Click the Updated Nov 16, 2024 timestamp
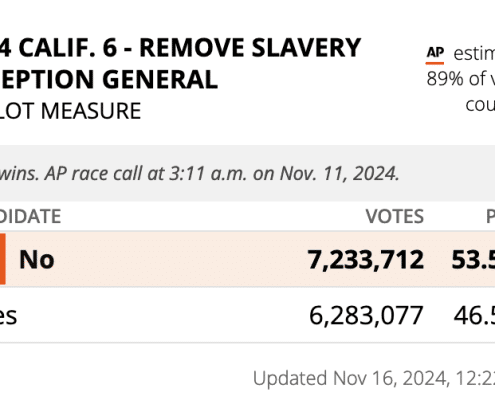 click(374, 378)
